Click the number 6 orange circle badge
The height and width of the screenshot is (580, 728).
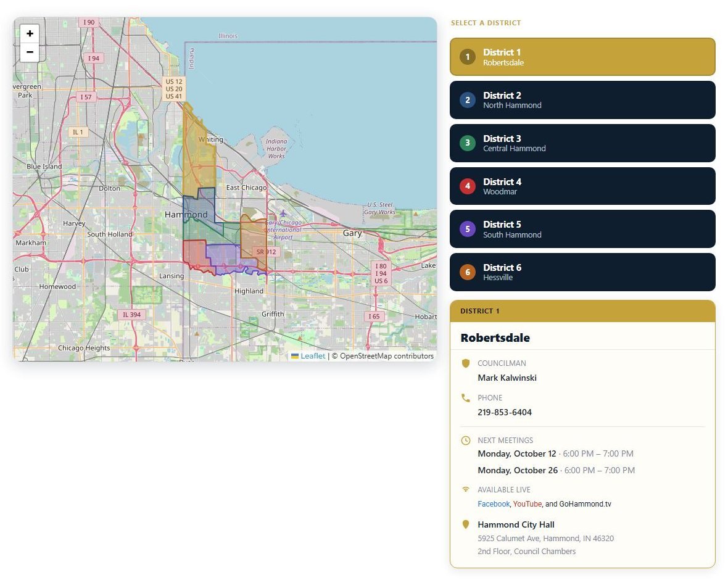(468, 272)
